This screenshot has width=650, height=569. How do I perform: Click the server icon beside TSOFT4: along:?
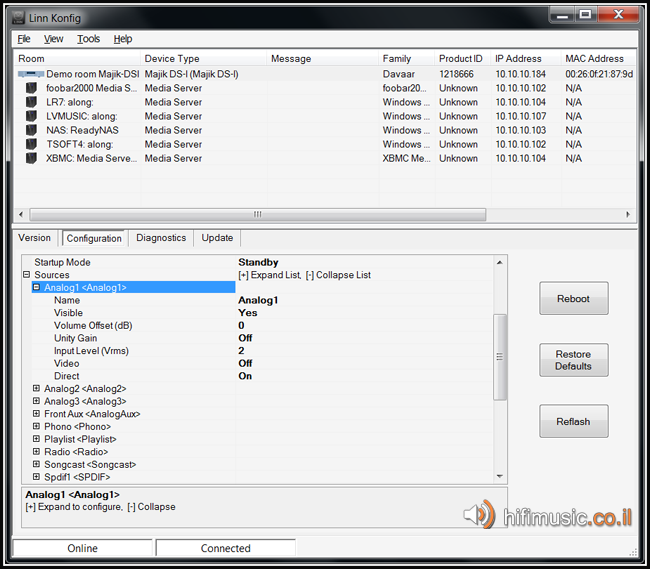coord(31,144)
